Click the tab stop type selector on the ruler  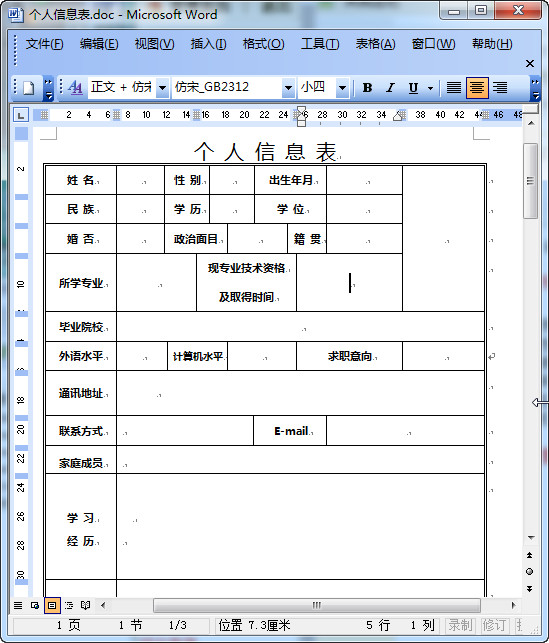pos(21,115)
